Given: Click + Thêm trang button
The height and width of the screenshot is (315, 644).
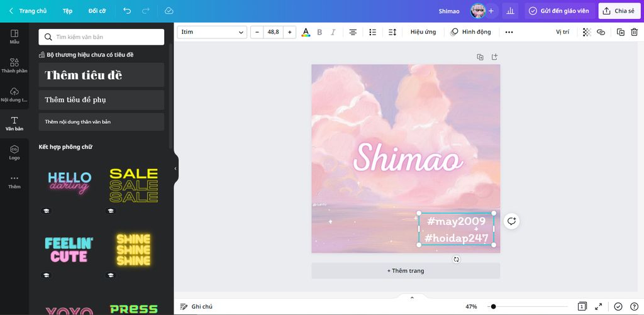Looking at the screenshot, I should click(406, 271).
